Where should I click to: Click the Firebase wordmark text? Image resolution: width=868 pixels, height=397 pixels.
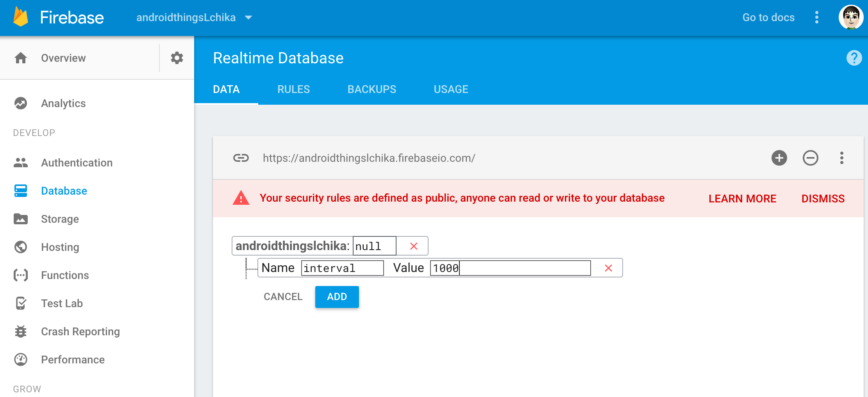[72, 18]
